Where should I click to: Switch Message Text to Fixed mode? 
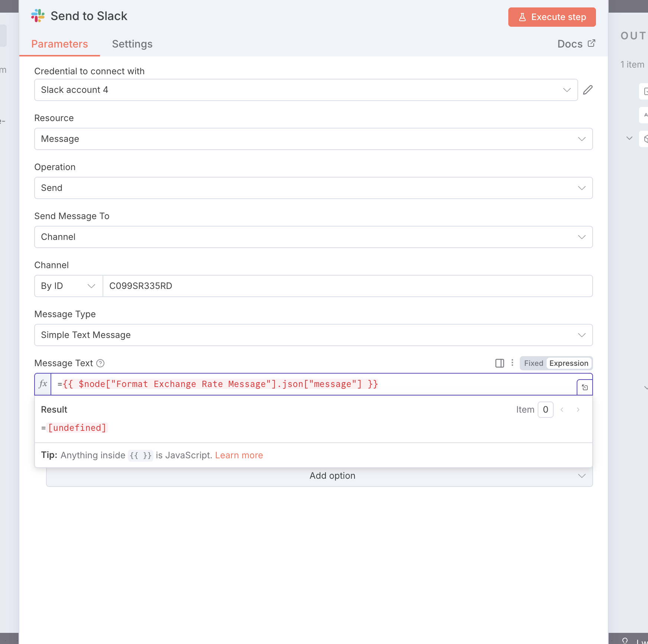click(534, 363)
